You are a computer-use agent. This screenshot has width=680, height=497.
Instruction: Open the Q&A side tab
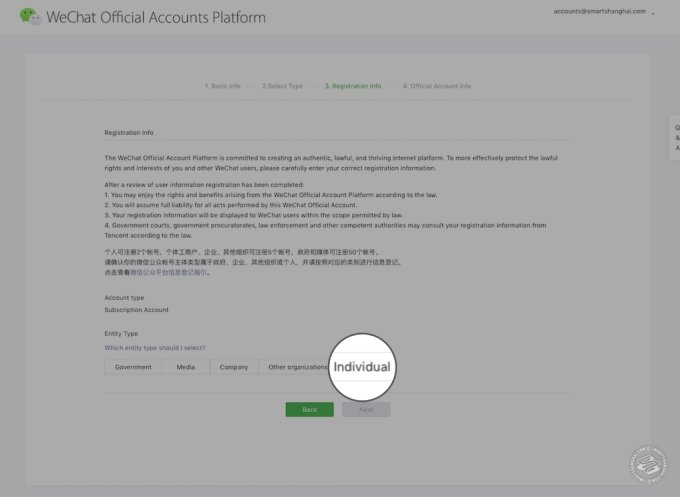(676, 137)
